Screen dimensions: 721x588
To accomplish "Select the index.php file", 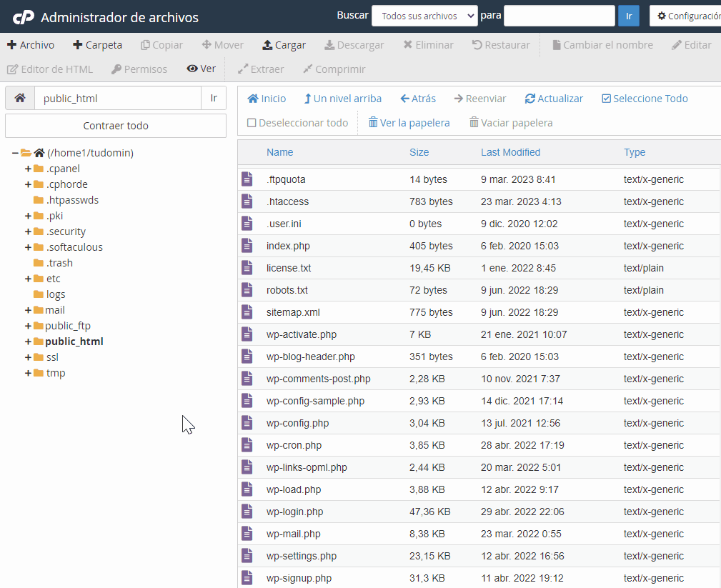I will (478, 246).
